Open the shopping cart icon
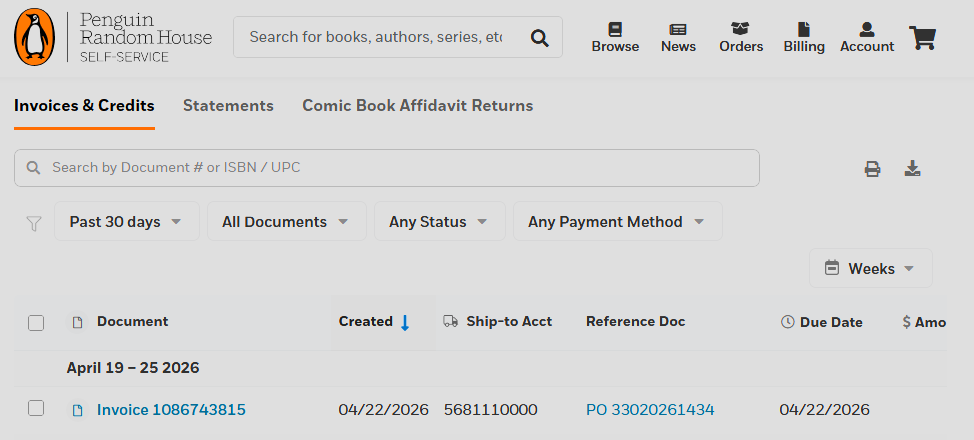The image size is (974, 440). point(922,38)
